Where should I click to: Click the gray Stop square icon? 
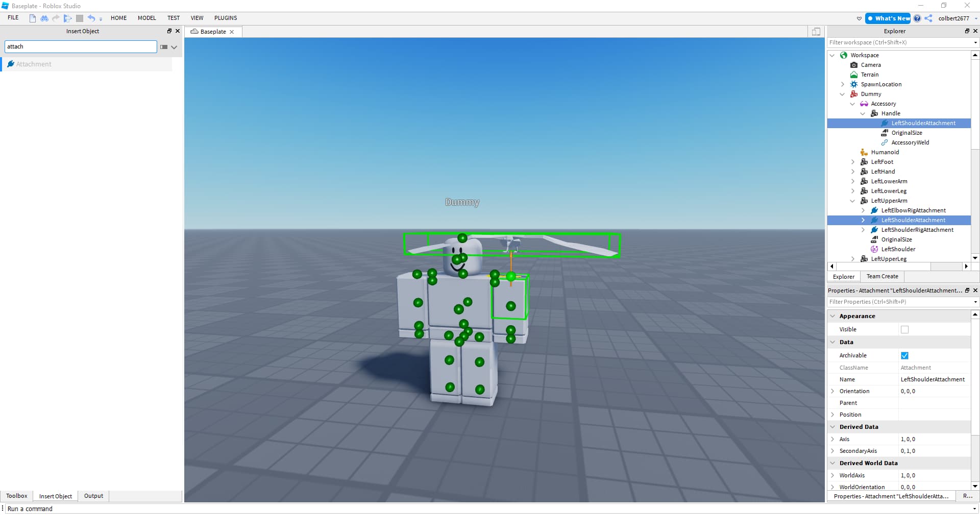click(x=80, y=18)
